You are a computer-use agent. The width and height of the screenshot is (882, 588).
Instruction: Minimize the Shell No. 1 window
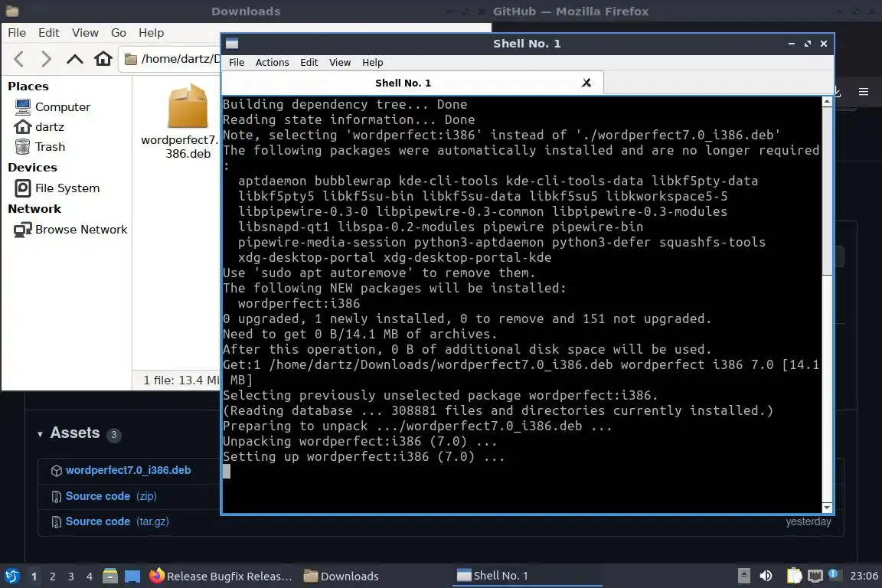coord(792,44)
